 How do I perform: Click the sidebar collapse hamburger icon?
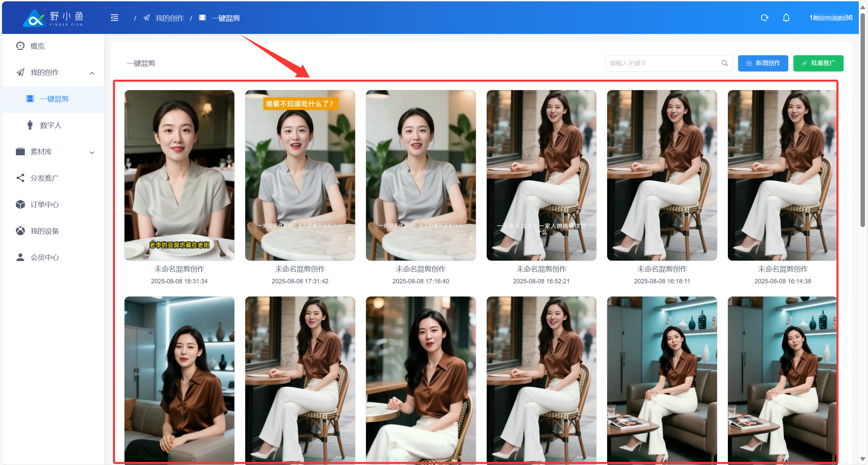[114, 18]
